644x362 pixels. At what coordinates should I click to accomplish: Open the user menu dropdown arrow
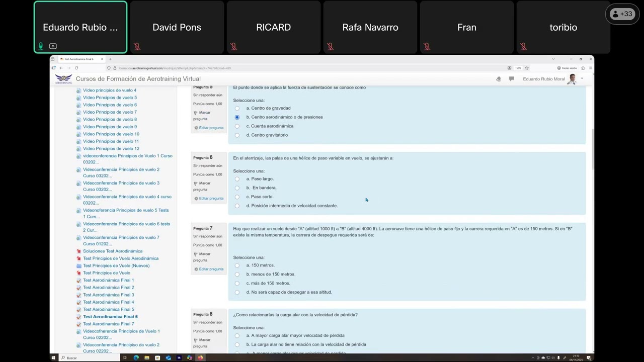pos(582,78)
